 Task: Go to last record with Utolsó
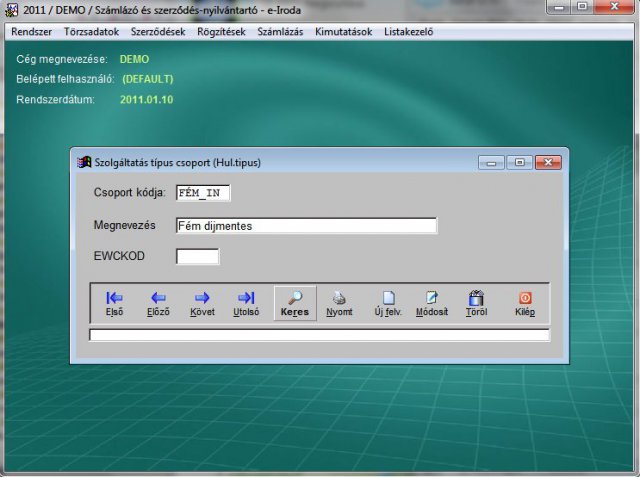click(246, 303)
